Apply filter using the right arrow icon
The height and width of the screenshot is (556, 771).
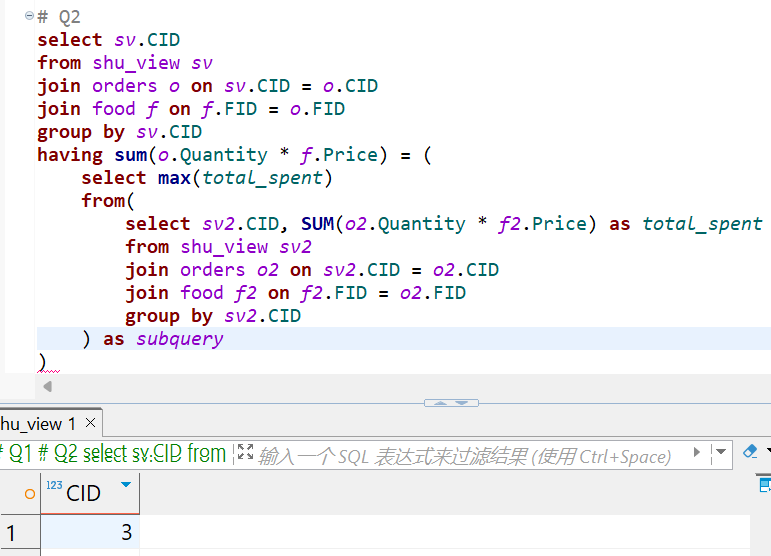[696, 454]
